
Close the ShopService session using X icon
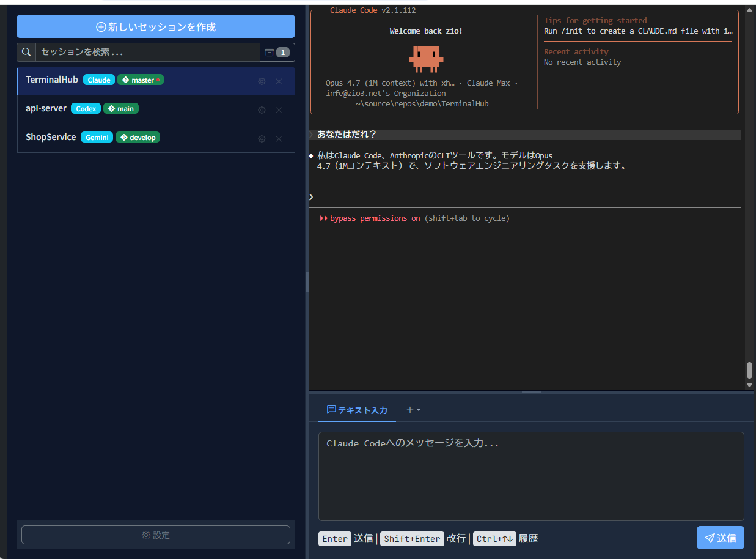pos(279,139)
